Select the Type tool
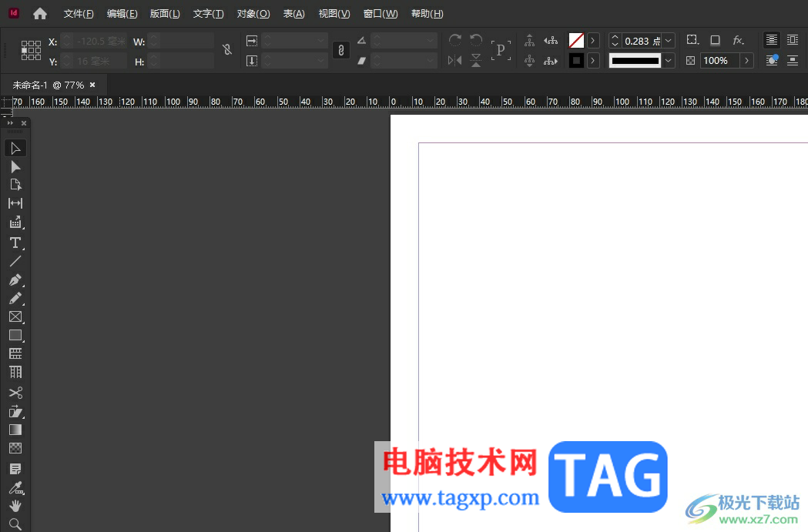808x532 pixels. pyautogui.click(x=15, y=243)
